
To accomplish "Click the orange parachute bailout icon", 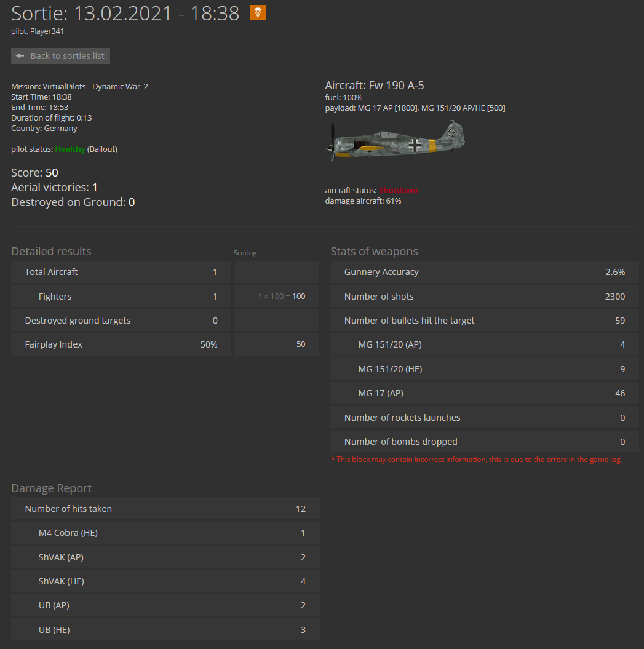I will (x=258, y=13).
